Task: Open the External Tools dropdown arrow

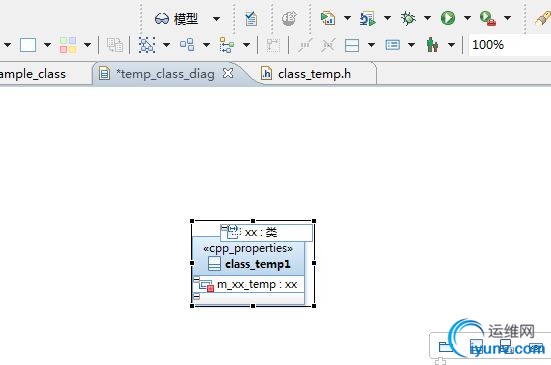Action: click(x=507, y=18)
